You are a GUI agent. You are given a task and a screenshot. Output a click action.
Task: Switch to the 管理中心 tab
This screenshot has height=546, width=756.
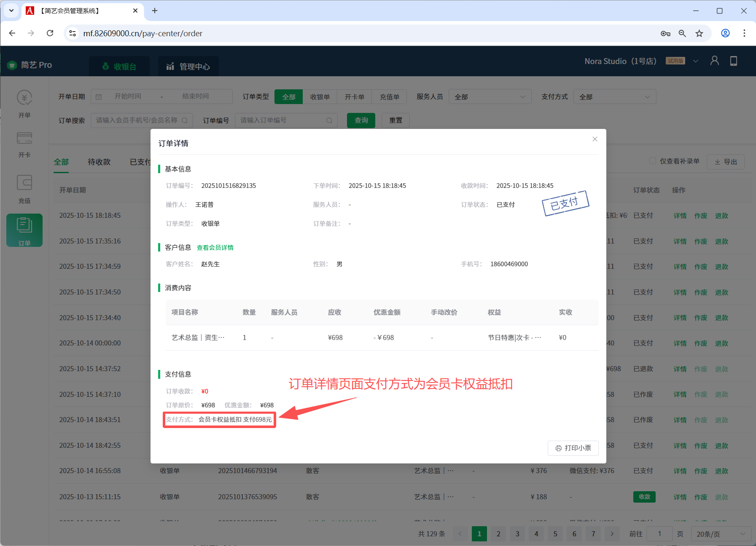(x=188, y=67)
